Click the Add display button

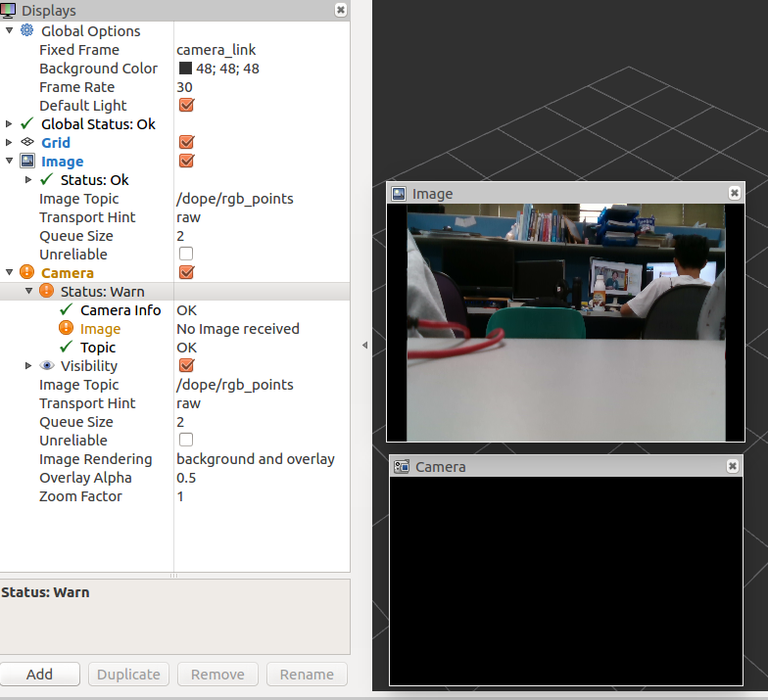[x=39, y=674]
